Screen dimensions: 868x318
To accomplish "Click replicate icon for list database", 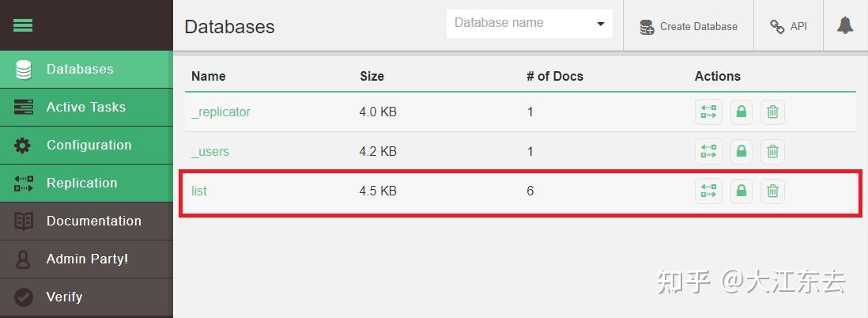I will click(708, 191).
